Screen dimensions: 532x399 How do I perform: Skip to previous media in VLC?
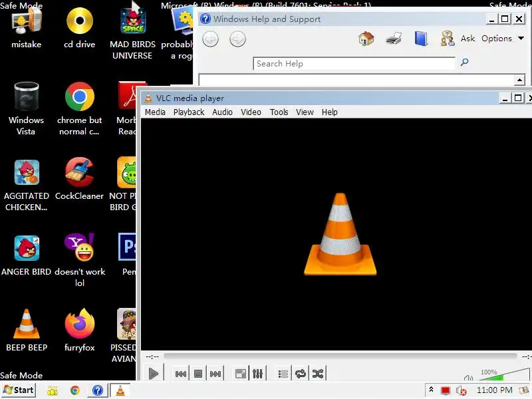[x=181, y=374]
